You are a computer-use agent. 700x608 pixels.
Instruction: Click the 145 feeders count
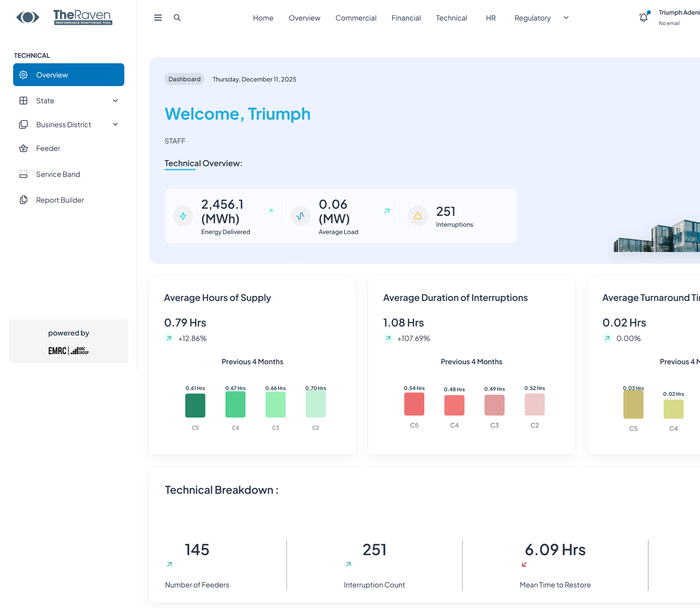[197, 549]
